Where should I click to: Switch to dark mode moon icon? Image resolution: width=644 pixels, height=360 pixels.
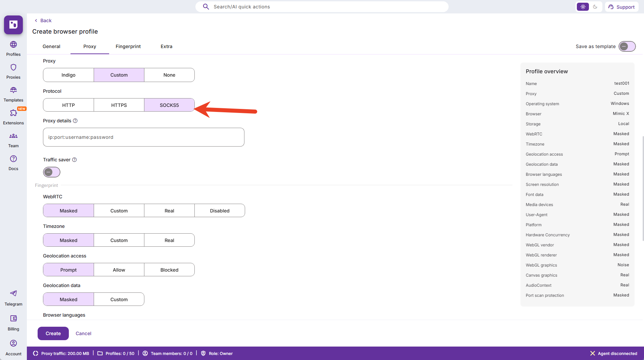click(x=595, y=7)
